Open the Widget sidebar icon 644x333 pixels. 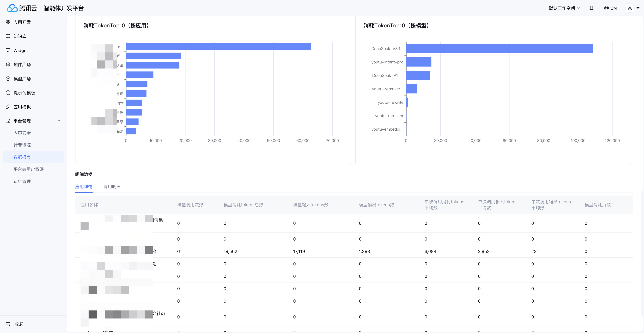point(8,51)
